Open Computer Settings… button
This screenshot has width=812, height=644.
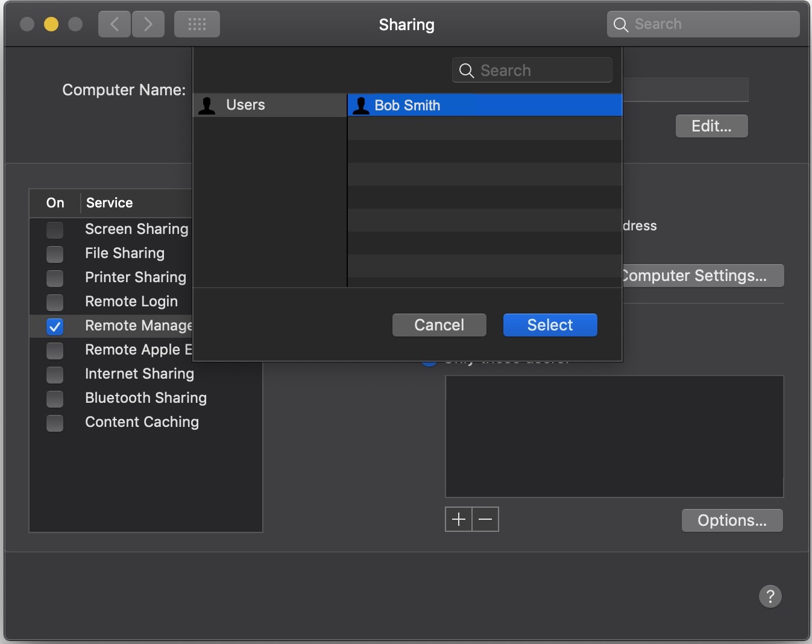(702, 276)
